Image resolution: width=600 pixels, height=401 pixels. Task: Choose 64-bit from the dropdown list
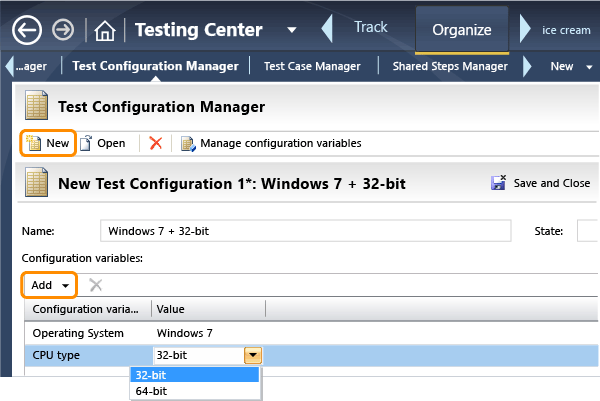[195, 391]
